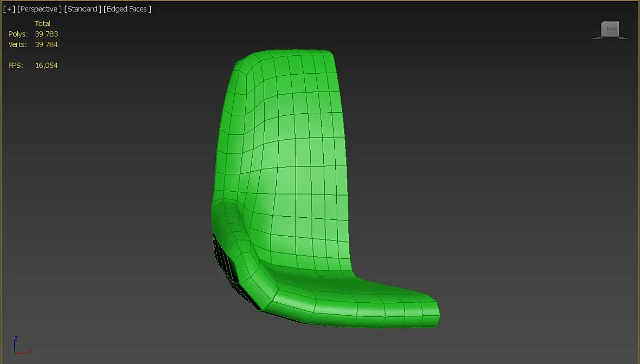Screen dimensions: 640x364
Task: Click the ViewCube top-left corner bevel
Action: (603, 23)
